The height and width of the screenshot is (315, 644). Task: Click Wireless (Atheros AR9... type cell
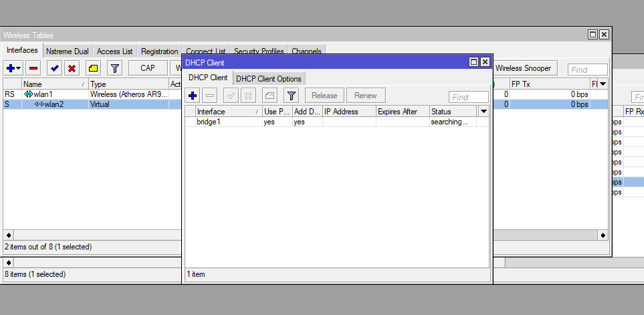(128, 94)
